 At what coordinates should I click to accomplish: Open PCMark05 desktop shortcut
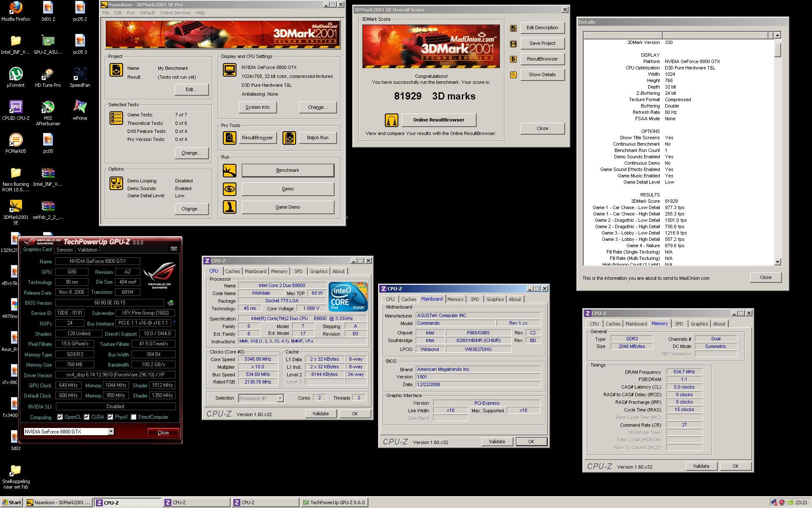(x=16, y=144)
